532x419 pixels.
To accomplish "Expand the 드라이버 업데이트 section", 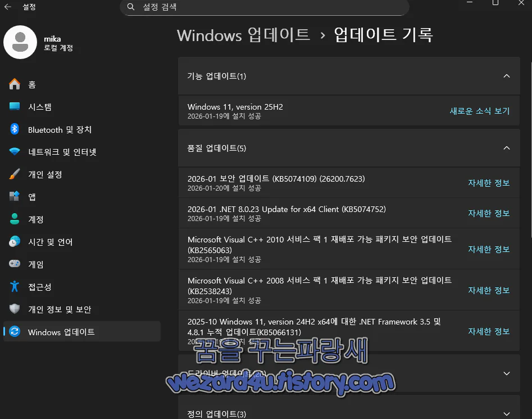I will coord(507,373).
